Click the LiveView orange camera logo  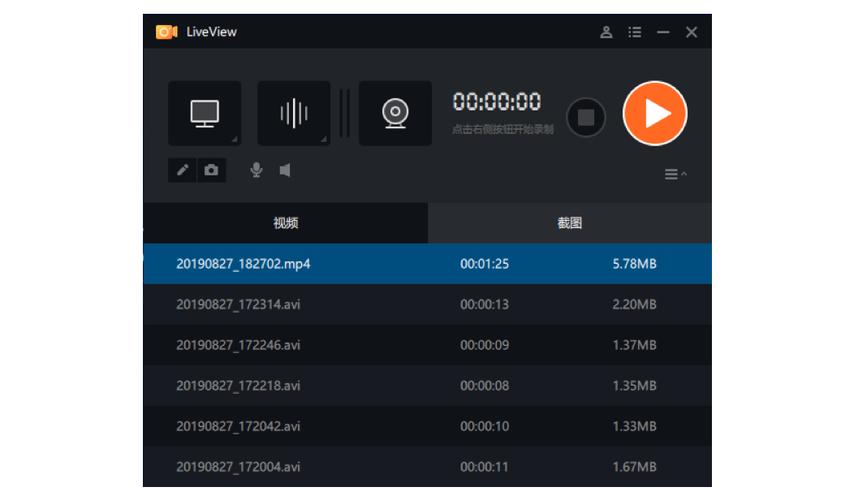pos(166,32)
